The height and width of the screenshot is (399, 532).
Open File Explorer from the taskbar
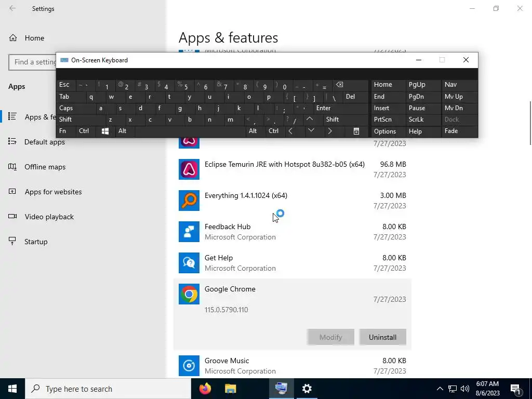pos(230,389)
